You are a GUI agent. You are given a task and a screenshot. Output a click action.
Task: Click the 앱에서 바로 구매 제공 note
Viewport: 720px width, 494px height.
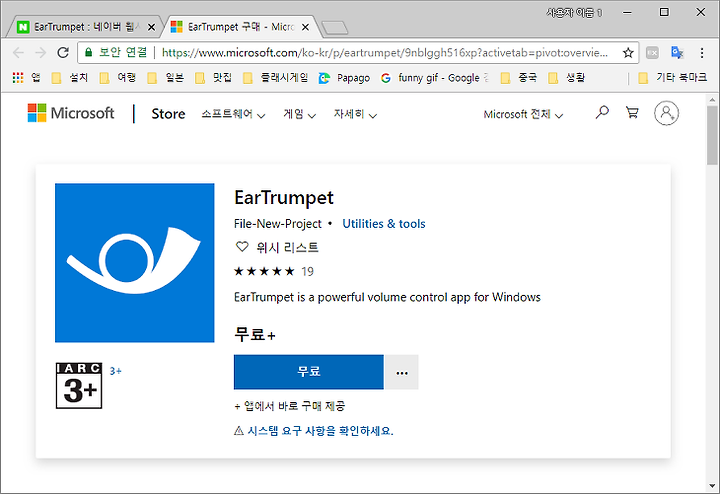pyautogui.click(x=290, y=406)
